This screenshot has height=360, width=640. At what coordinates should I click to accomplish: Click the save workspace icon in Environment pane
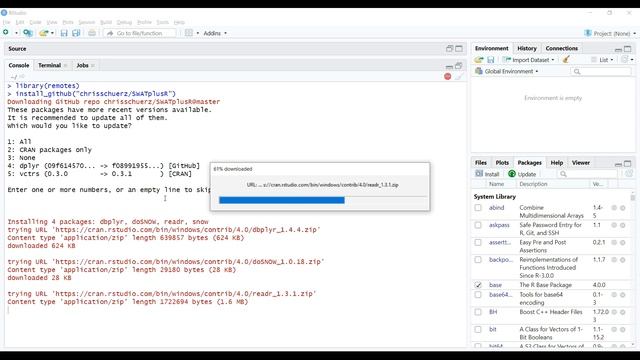click(x=491, y=60)
